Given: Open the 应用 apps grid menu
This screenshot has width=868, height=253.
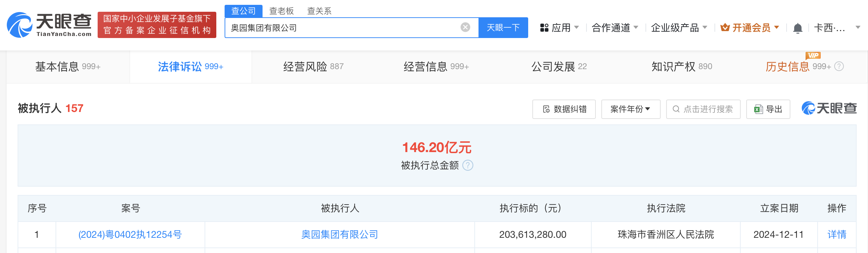Looking at the screenshot, I should 559,28.
